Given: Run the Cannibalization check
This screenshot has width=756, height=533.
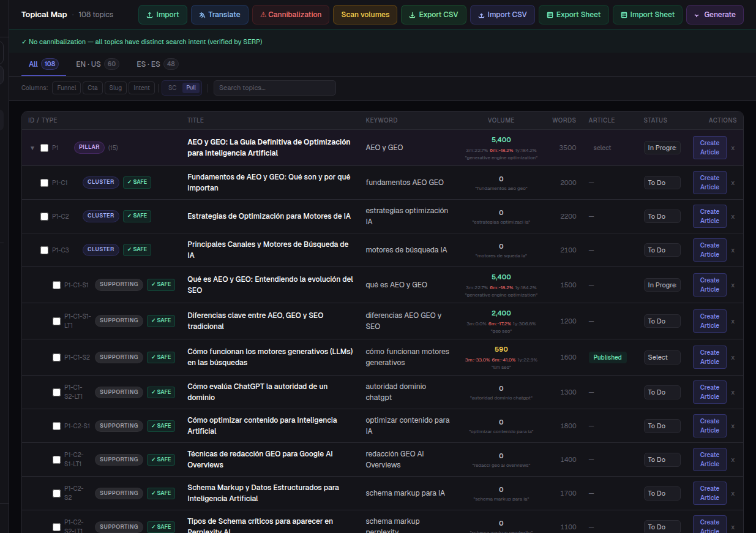Looking at the screenshot, I should click(x=291, y=15).
